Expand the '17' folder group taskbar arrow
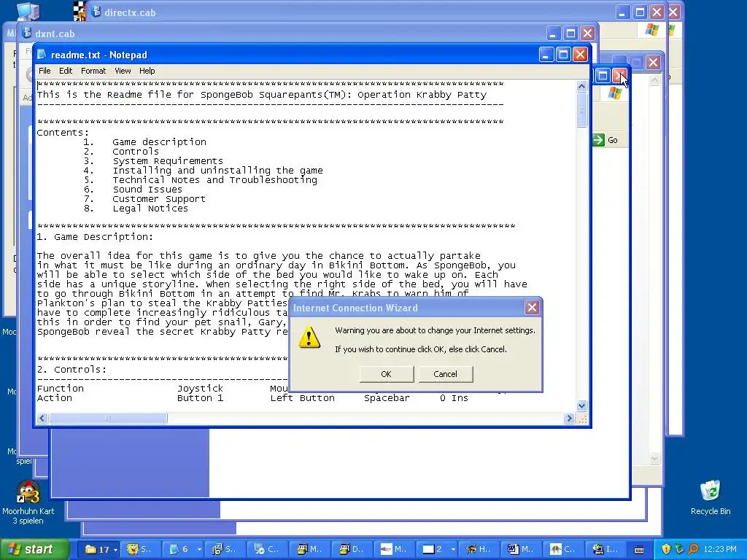Screen dimensions: 747x560 (x=115, y=550)
